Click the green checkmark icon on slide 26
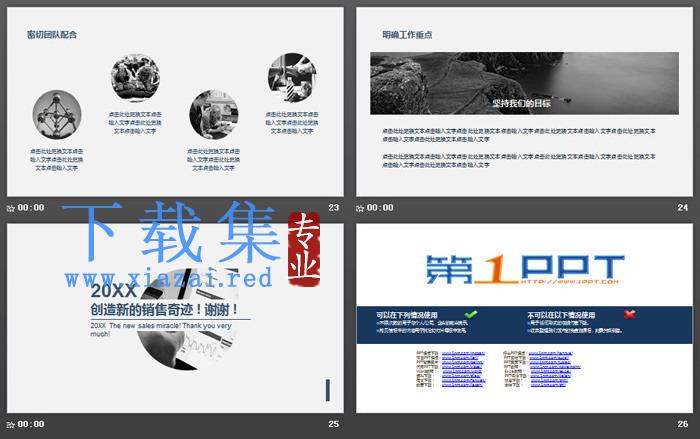This screenshot has height=439, width=700. click(471, 314)
